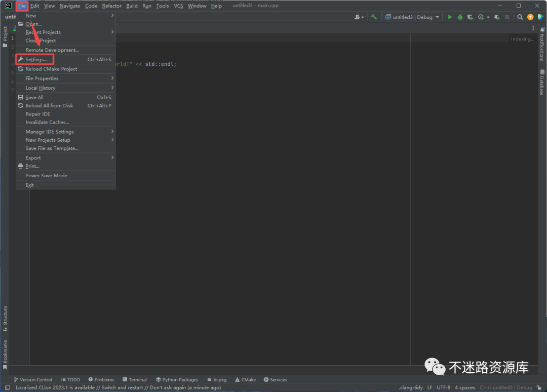Open the Build menu
Viewport: 547px width, 392px height.
point(132,6)
